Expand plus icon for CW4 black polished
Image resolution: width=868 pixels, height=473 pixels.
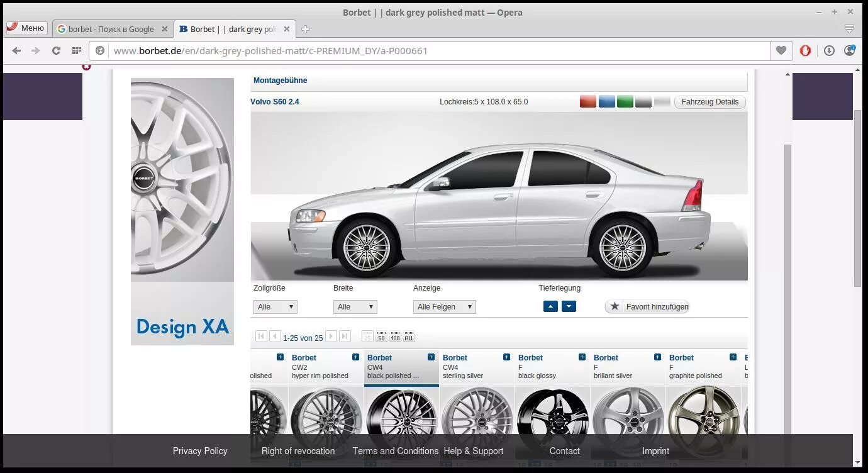tap(431, 357)
